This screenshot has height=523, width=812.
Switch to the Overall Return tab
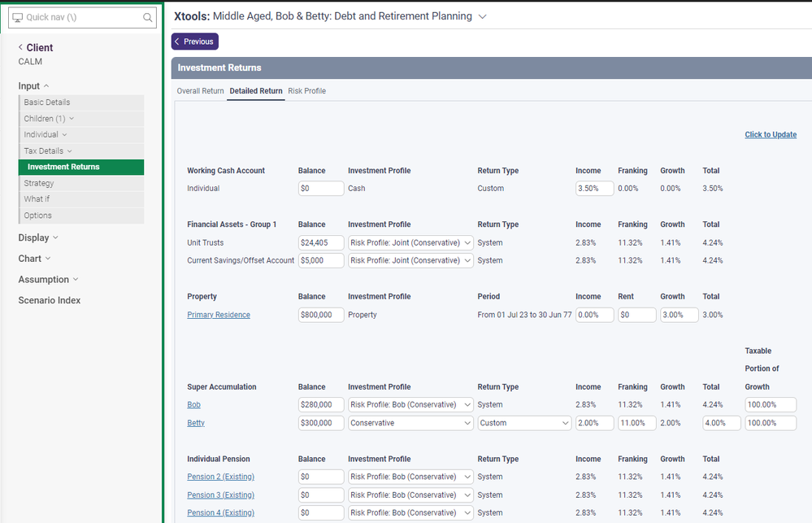[200, 91]
